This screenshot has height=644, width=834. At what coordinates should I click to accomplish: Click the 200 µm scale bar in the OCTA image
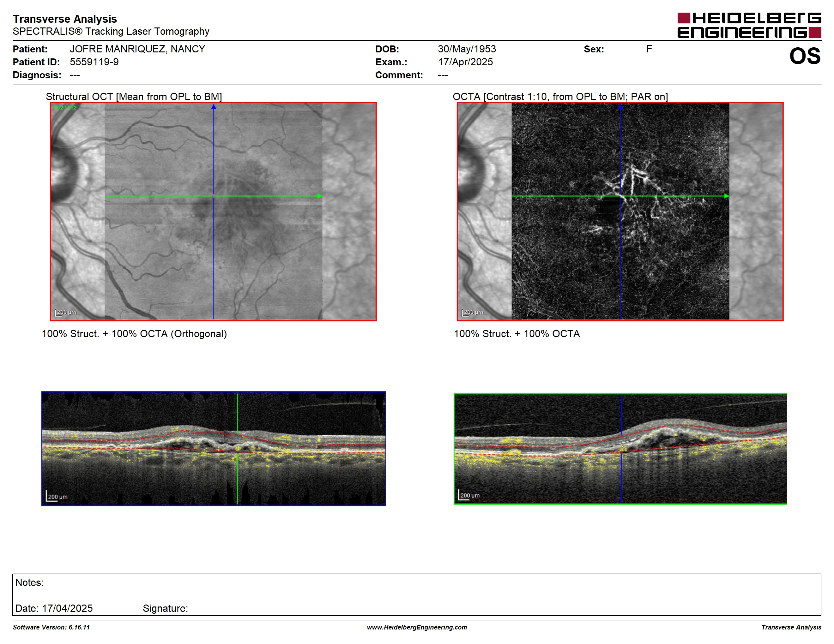[472, 313]
